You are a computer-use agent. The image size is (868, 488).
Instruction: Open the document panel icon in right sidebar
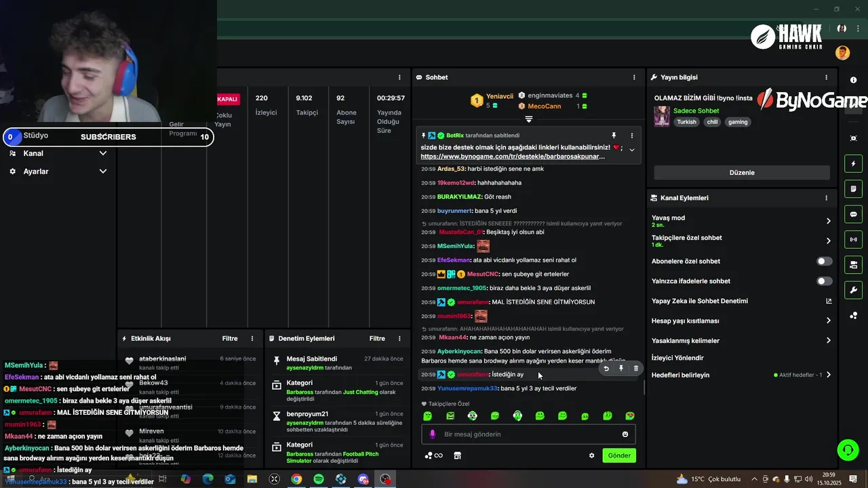pos(854,188)
